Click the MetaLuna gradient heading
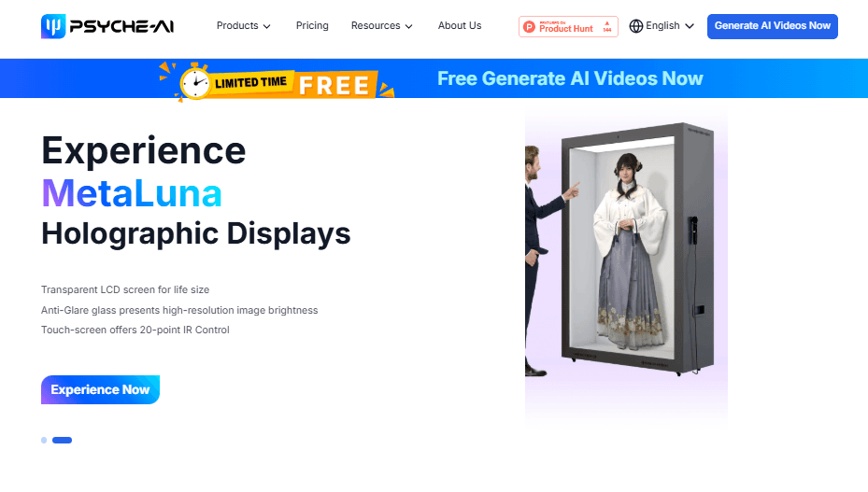 point(132,193)
